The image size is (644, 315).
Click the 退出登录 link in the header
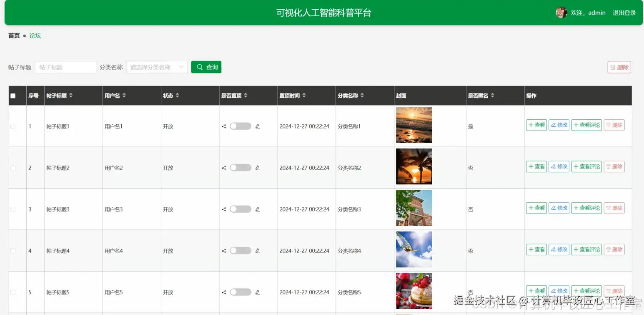[624, 13]
